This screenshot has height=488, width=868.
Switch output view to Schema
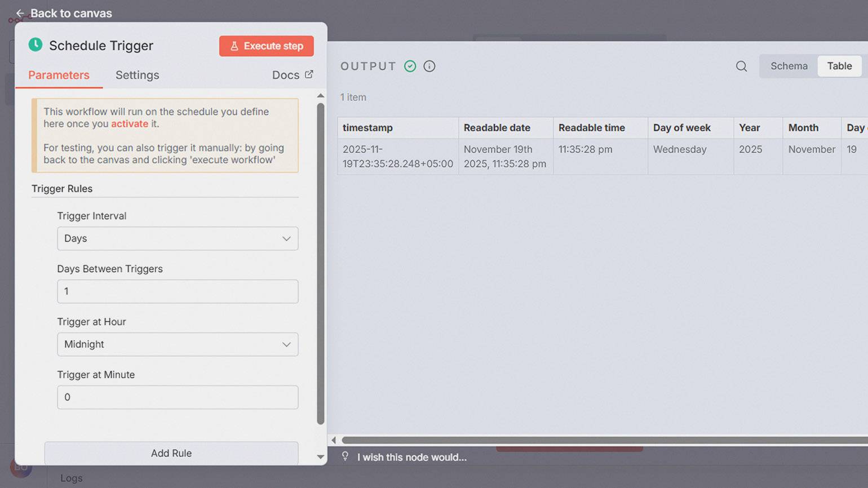[789, 66]
